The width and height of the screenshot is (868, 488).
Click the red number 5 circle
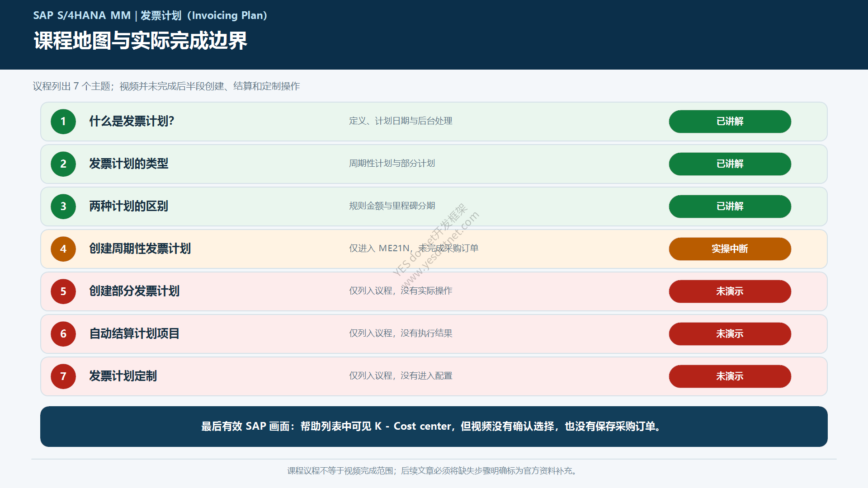point(63,291)
